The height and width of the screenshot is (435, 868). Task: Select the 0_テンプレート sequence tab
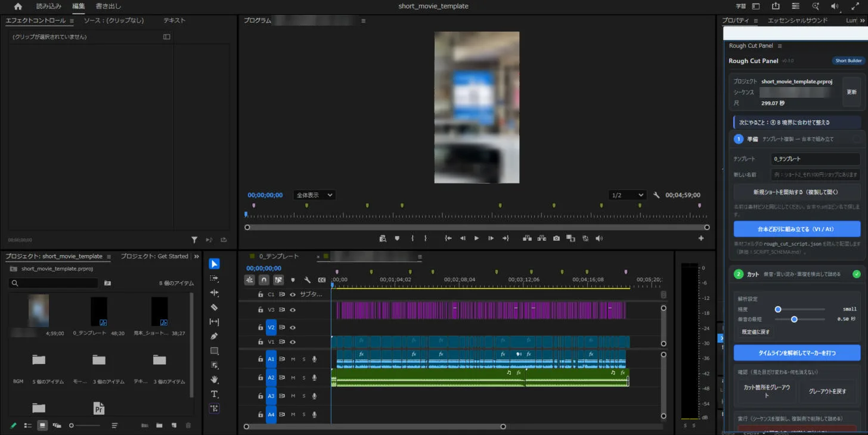279,256
